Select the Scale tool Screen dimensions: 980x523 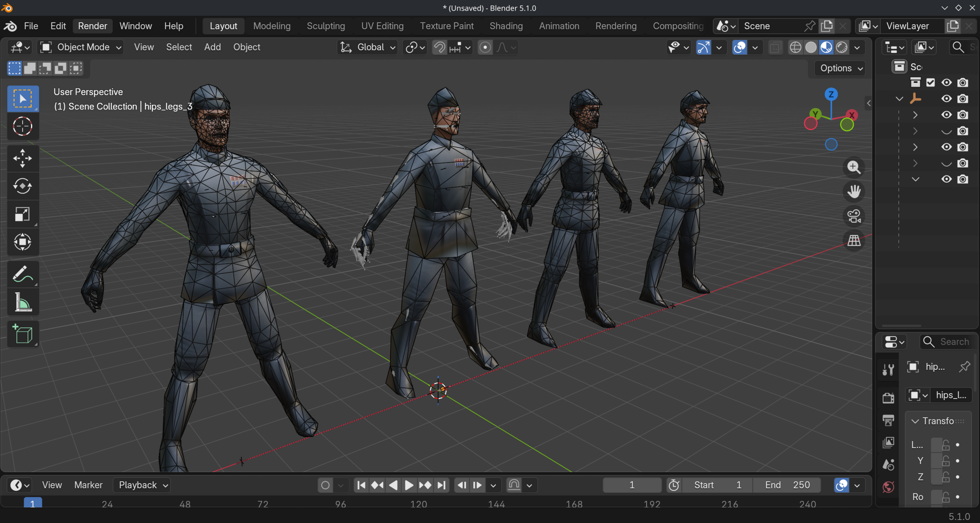[23, 214]
